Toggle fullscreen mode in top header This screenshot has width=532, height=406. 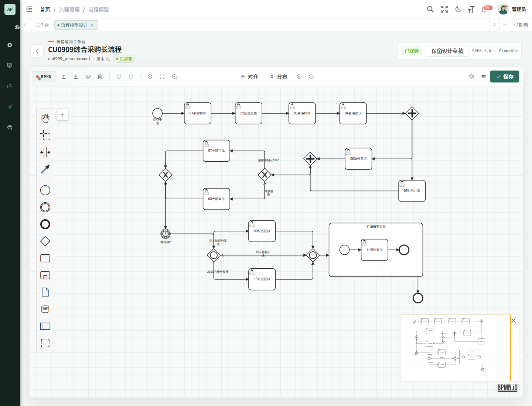coord(444,9)
